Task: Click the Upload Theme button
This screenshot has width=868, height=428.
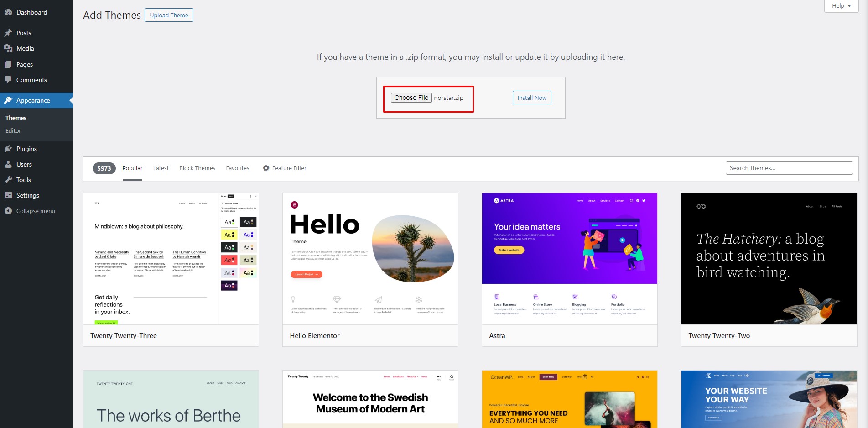Action: point(169,15)
